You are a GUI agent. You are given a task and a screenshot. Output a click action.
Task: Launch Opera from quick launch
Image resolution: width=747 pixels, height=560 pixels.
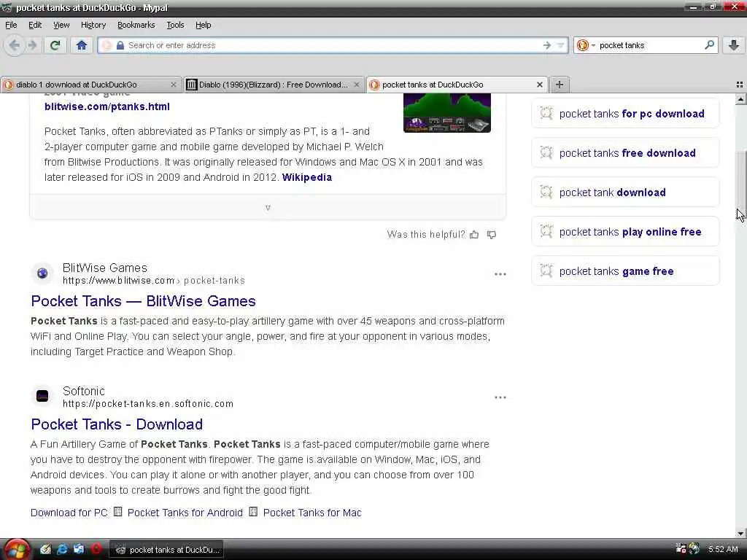(96, 550)
